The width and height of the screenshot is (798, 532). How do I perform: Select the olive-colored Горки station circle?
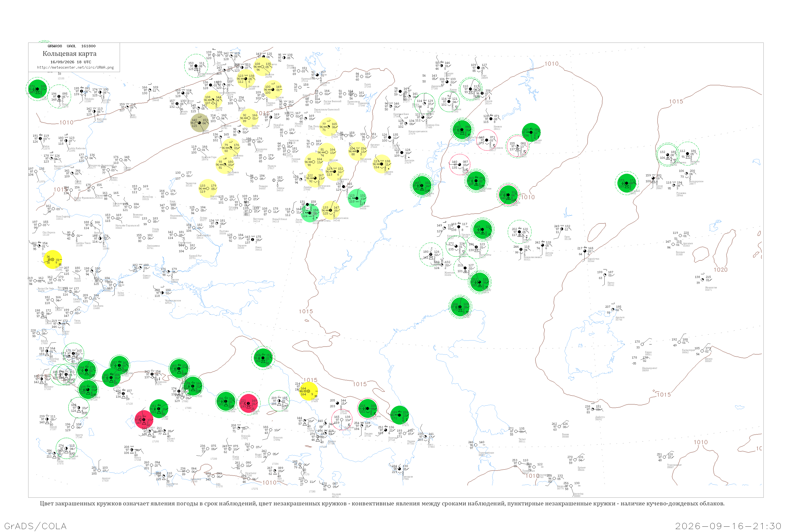pyautogui.click(x=199, y=123)
